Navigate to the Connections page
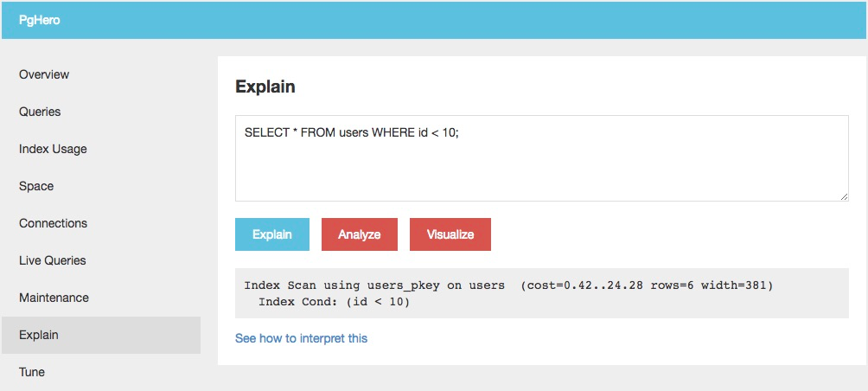Viewport: 868px width, 391px height. [x=53, y=223]
